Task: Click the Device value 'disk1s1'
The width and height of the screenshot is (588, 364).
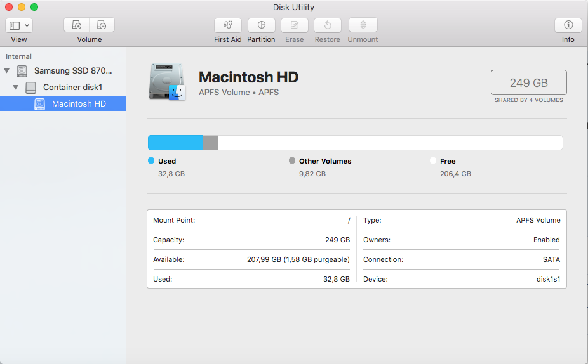Action: [x=548, y=279]
